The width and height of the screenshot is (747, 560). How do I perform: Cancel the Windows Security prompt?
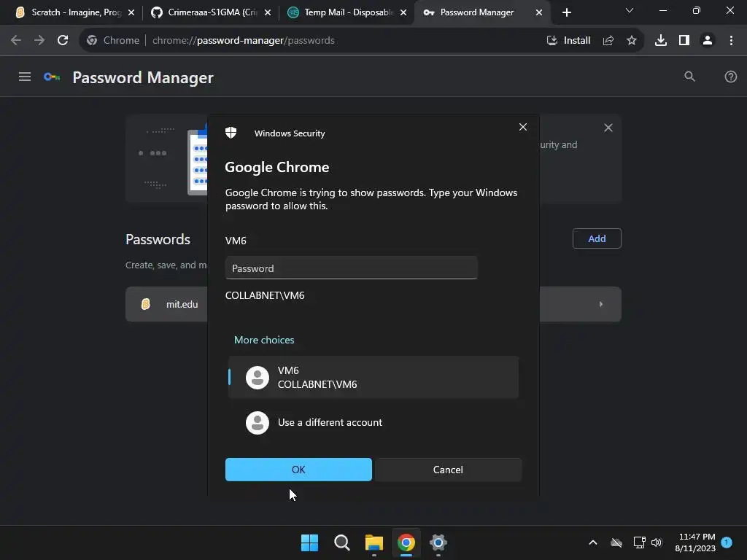pos(448,470)
